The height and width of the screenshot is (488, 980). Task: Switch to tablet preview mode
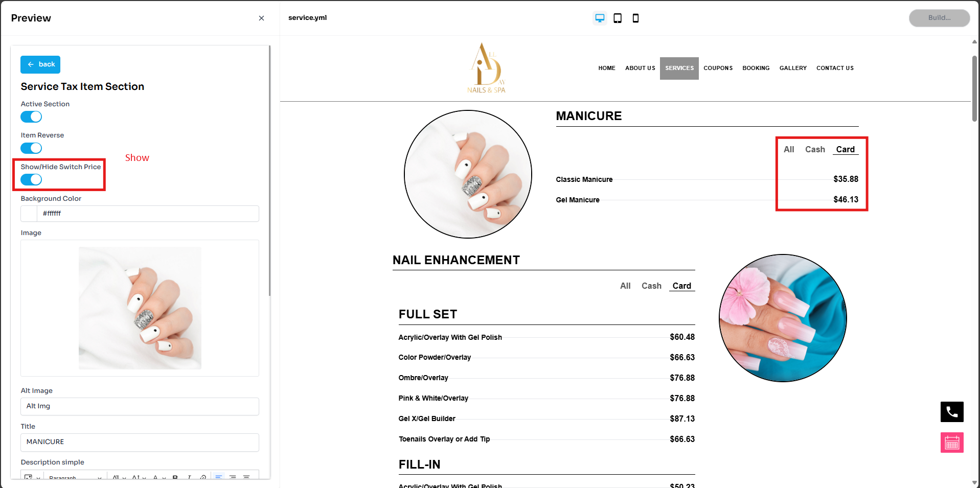pyautogui.click(x=618, y=18)
